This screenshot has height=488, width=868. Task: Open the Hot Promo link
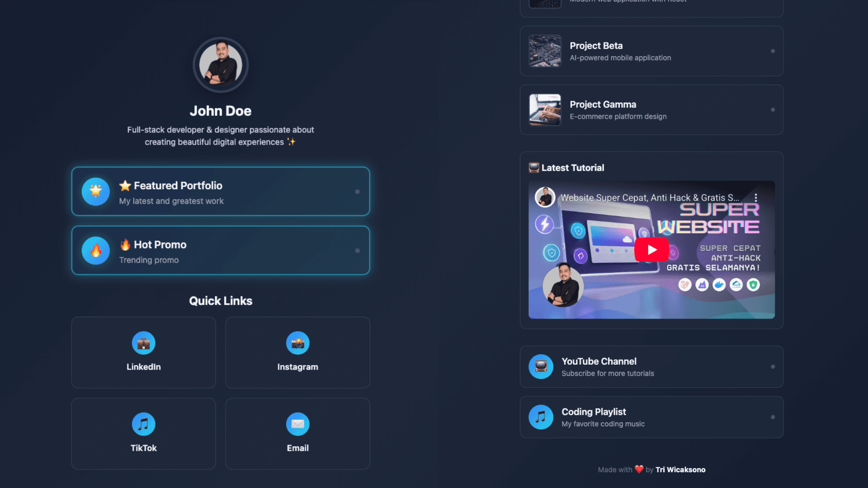[x=221, y=250]
